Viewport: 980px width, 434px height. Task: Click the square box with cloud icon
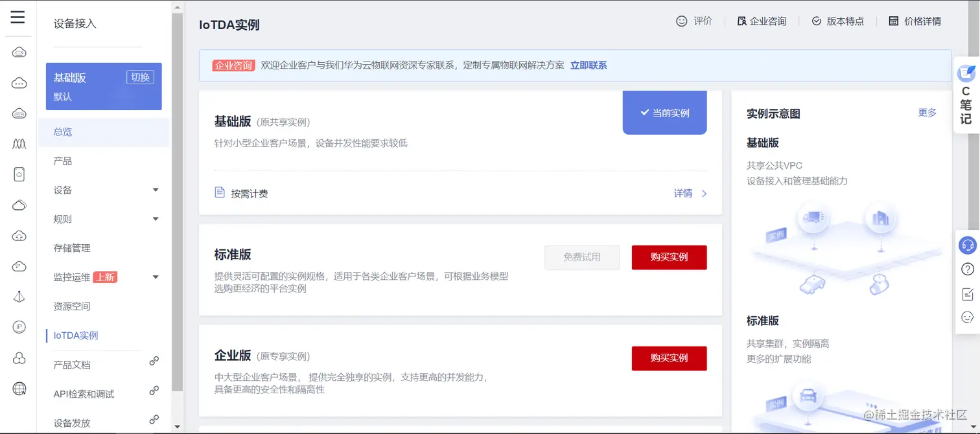[x=19, y=174]
